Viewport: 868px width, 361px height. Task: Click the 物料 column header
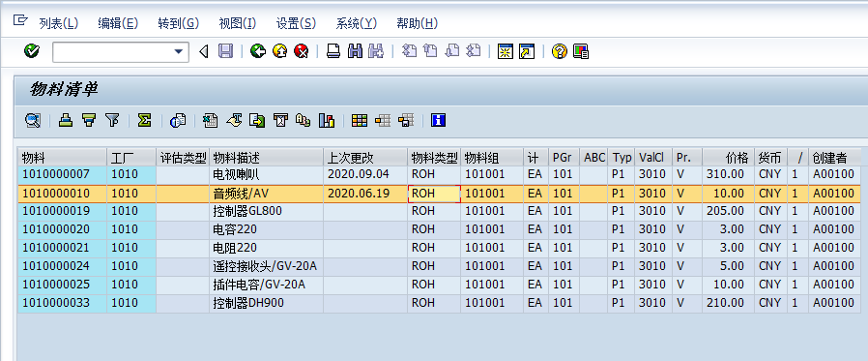(x=62, y=158)
